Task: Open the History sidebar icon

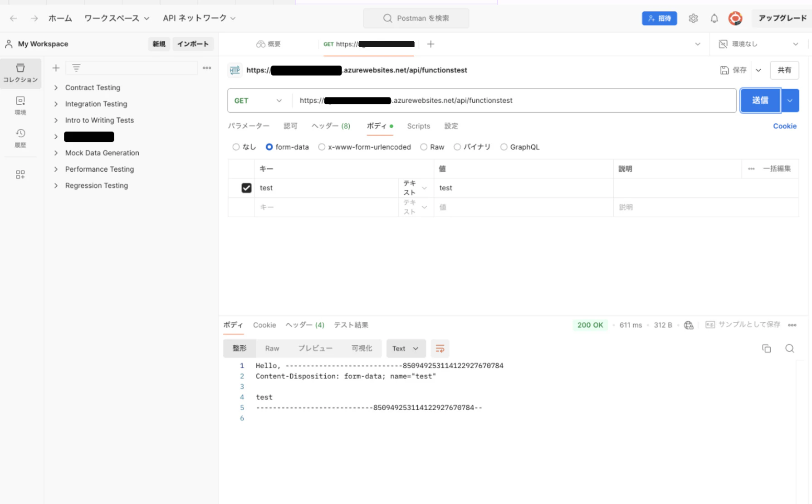Action: click(x=20, y=138)
